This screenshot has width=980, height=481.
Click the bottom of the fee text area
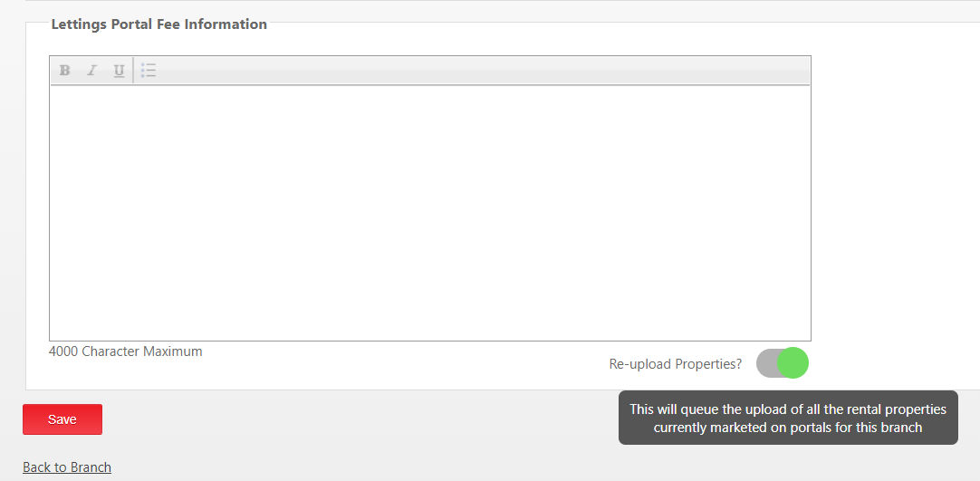[430, 330]
